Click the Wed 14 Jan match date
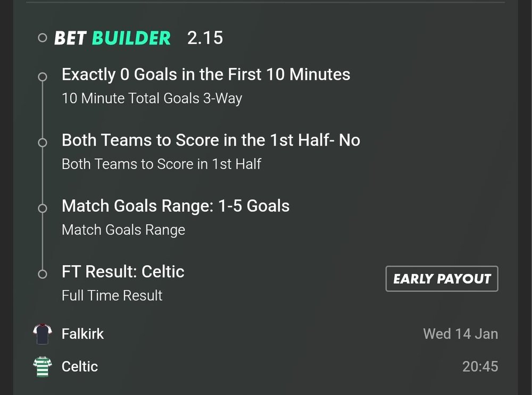This screenshot has height=395, width=532. click(460, 334)
